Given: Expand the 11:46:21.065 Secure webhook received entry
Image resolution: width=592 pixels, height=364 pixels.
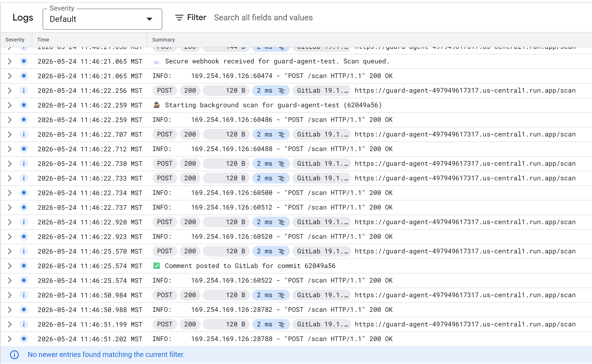Looking at the screenshot, I should pyautogui.click(x=10, y=61).
